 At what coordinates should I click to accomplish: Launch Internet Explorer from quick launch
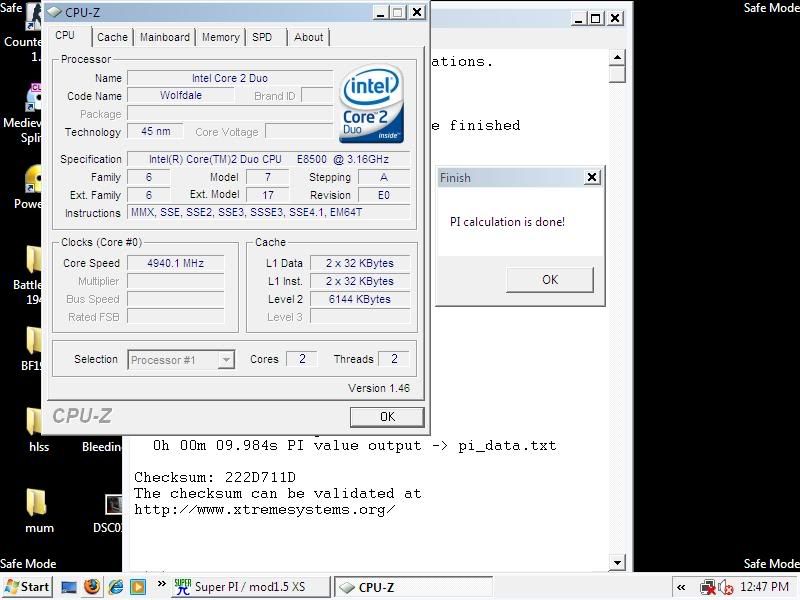click(116, 587)
